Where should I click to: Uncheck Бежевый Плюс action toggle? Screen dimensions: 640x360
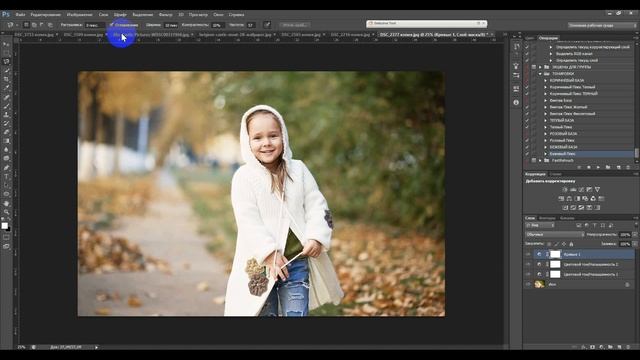pyautogui.click(x=527, y=154)
